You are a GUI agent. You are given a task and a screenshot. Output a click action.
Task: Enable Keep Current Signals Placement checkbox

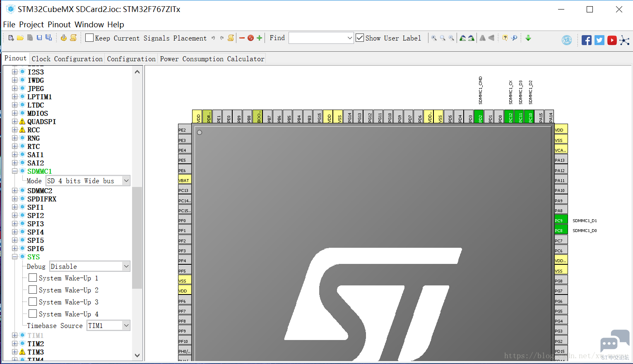click(x=89, y=38)
